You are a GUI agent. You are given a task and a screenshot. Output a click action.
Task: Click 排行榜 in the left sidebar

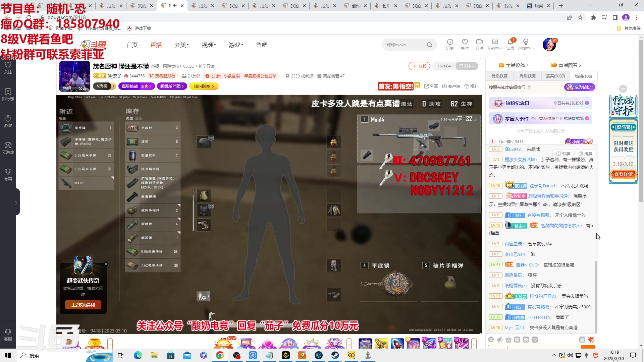click(x=8, y=94)
